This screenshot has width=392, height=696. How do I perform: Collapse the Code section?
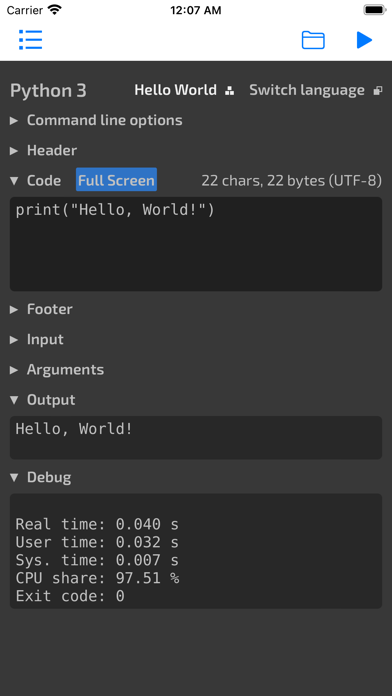36,181
